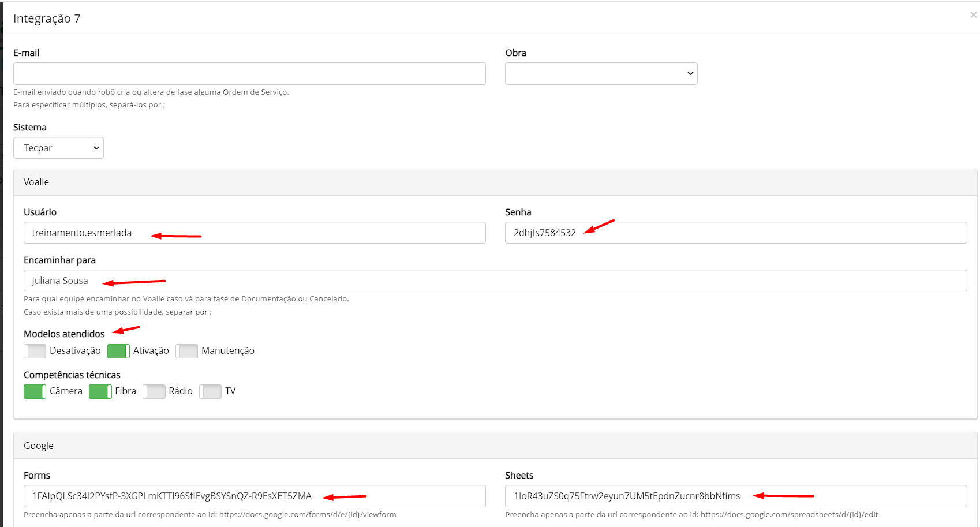Click the Google Sheets ID field
Screen dimensions: 980x527
point(735,496)
